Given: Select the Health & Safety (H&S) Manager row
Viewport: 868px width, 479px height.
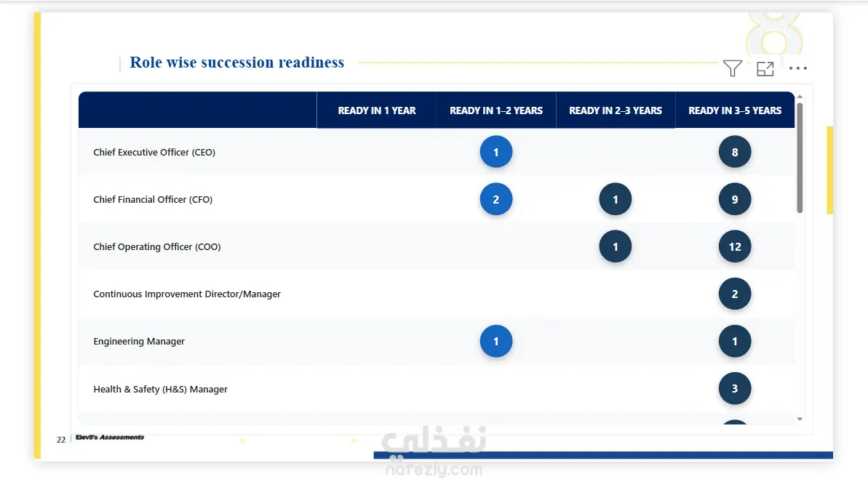Looking at the screenshot, I should point(437,389).
